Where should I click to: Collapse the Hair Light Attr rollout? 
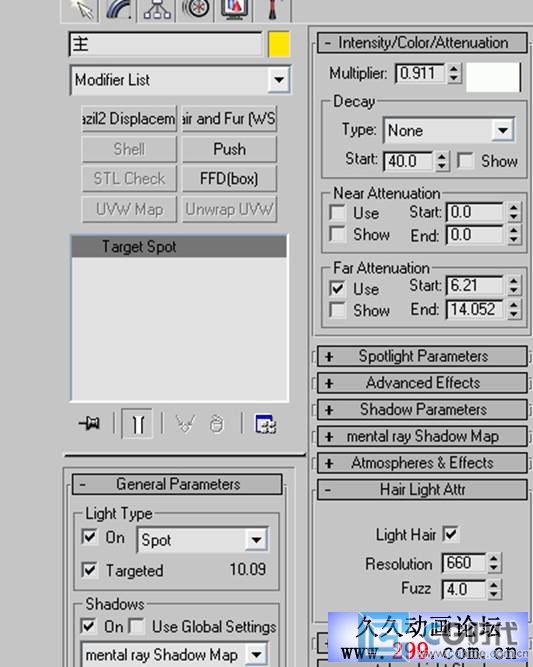coord(422,490)
